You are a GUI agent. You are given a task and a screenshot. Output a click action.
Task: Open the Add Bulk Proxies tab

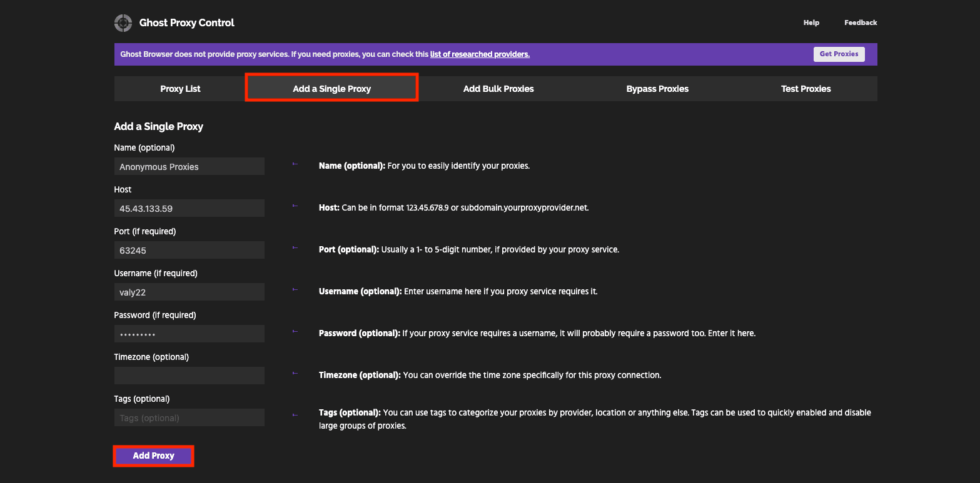(498, 88)
